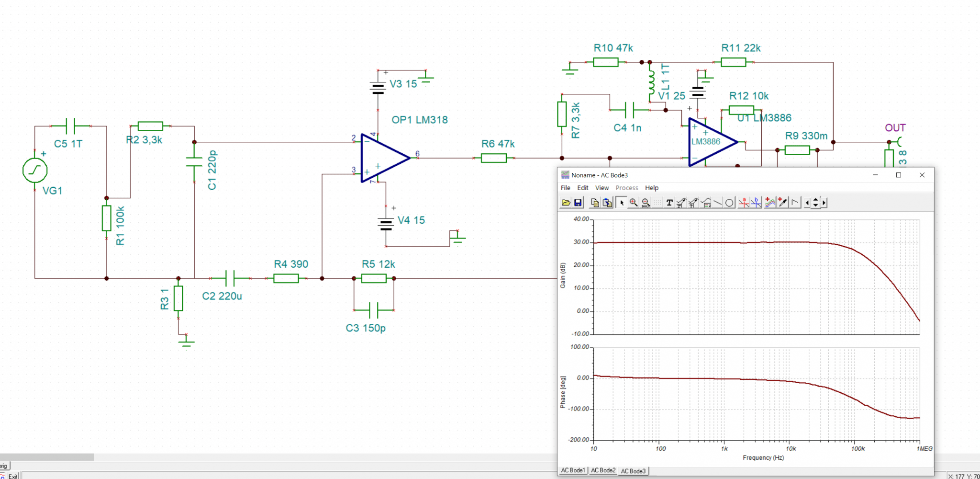Select the OP1 LM318 op-amp triangle
Viewport: 980px width, 479px height.
click(x=385, y=158)
